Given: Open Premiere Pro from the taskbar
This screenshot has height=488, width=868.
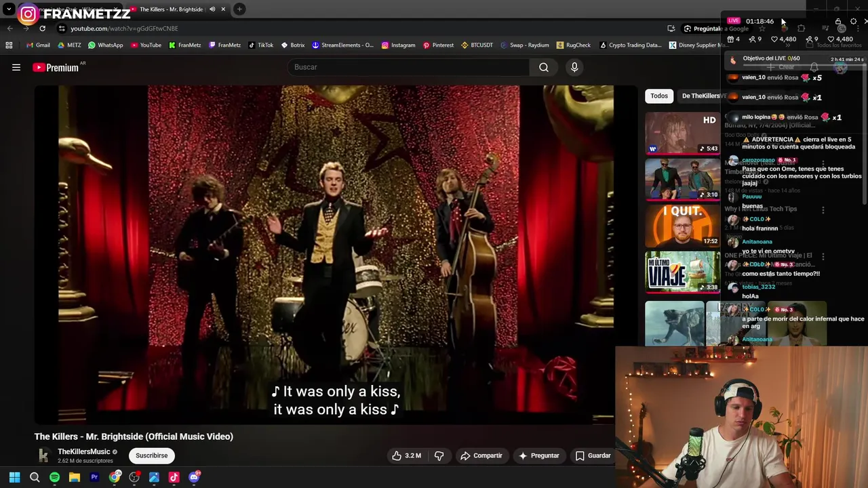Looking at the screenshot, I should coord(94,477).
